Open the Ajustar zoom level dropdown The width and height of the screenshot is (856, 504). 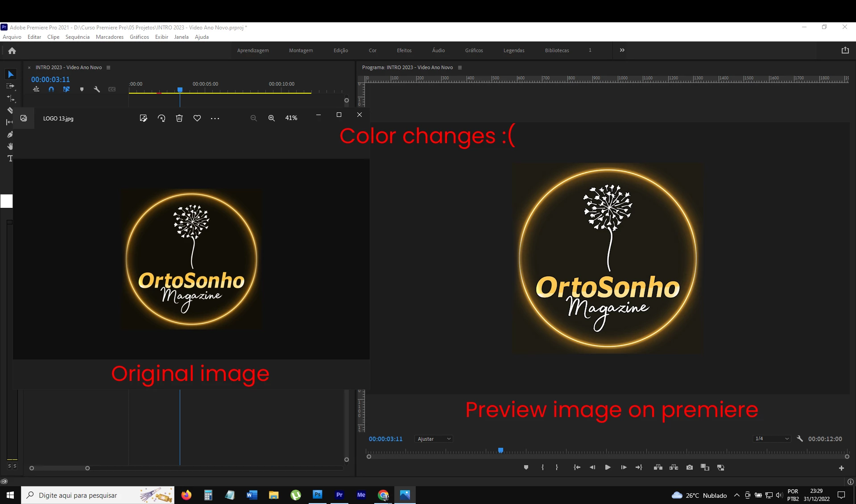(x=434, y=439)
